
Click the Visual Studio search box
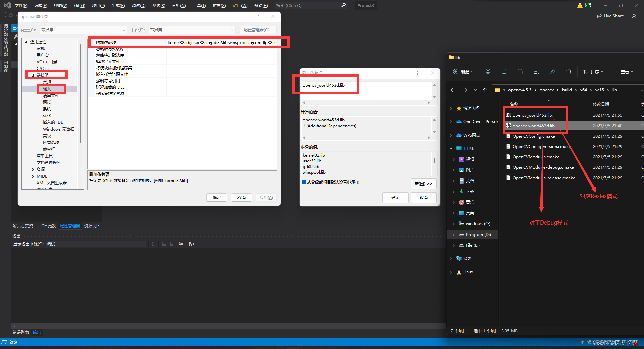[311, 5]
